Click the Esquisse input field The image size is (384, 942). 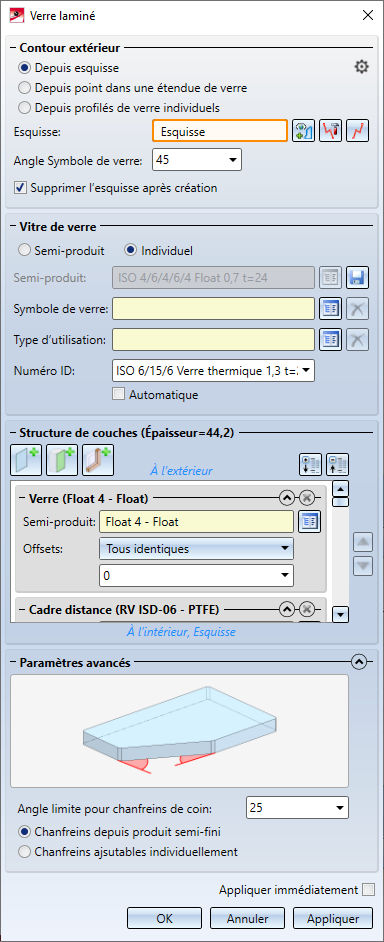(x=220, y=132)
